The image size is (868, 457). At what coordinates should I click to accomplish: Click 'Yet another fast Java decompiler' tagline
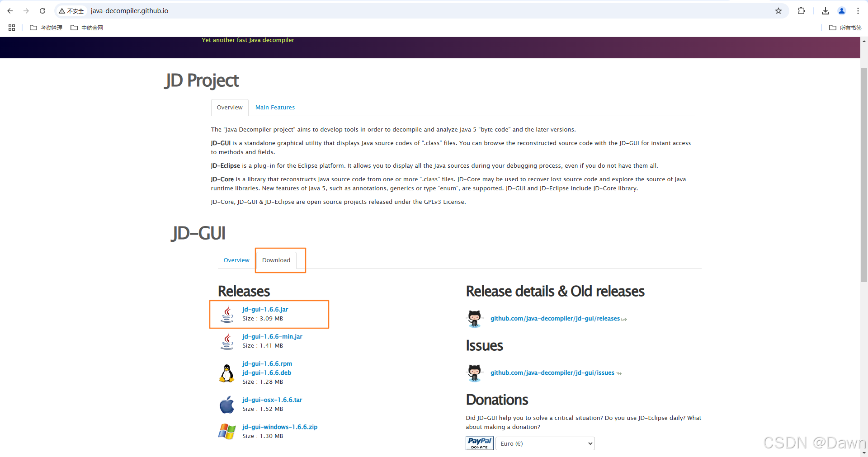[248, 40]
